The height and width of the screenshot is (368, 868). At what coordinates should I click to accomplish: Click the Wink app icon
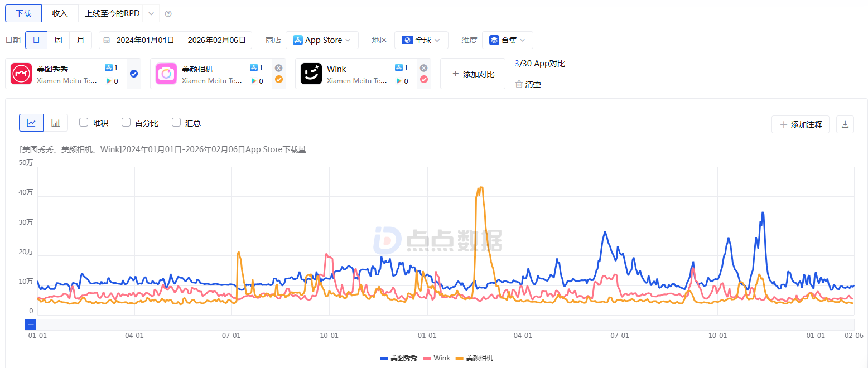click(x=311, y=74)
